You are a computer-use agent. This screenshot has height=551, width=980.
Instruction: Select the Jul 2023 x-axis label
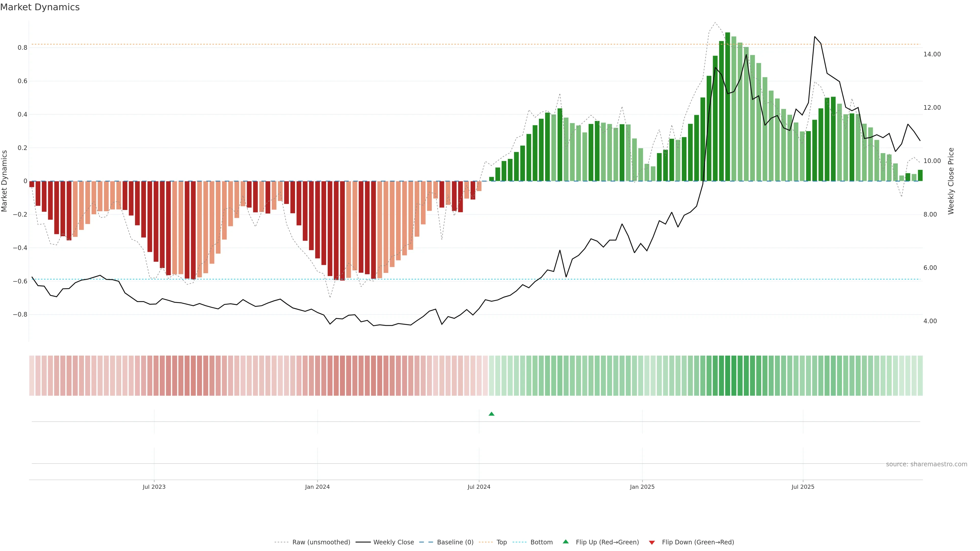[154, 487]
